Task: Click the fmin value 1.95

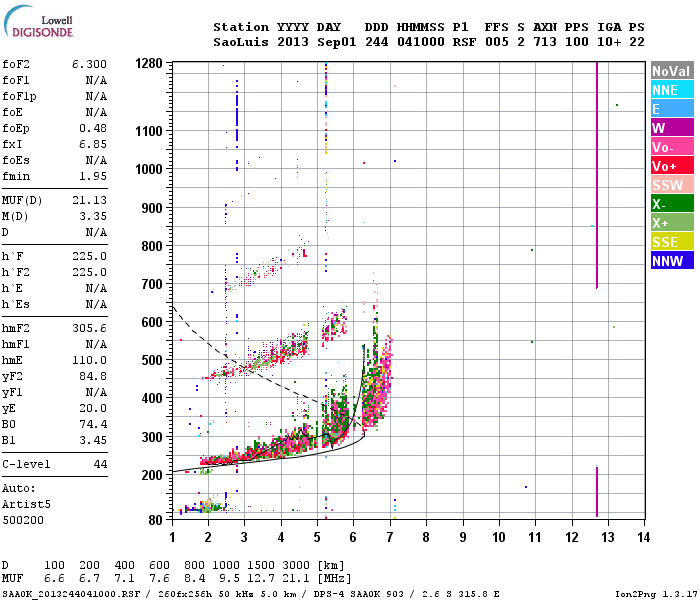Action: 93,176
